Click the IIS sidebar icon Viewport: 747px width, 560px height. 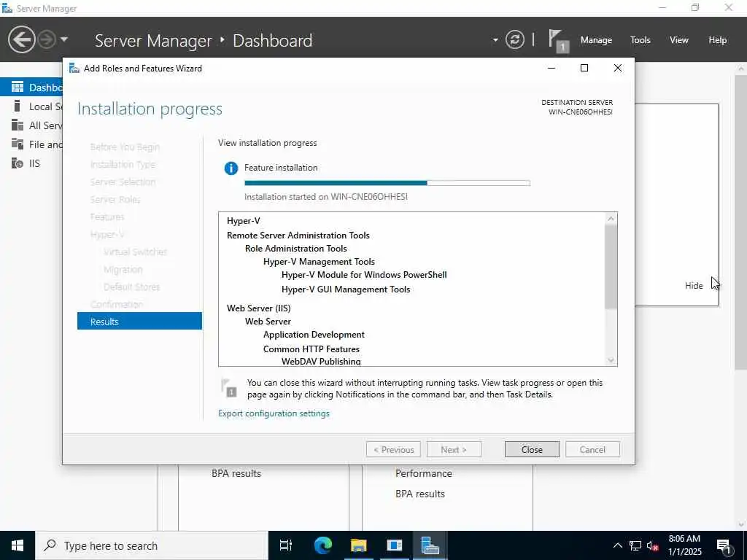(x=18, y=163)
